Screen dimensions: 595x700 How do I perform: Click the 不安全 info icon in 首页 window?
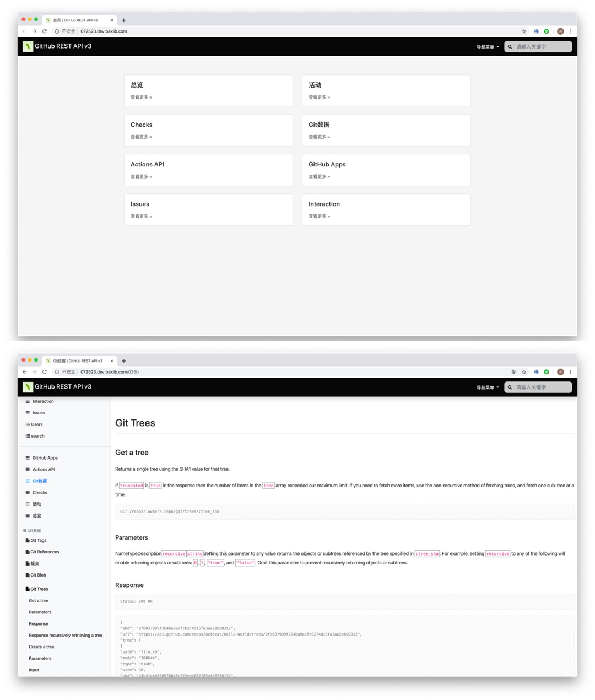57,31
